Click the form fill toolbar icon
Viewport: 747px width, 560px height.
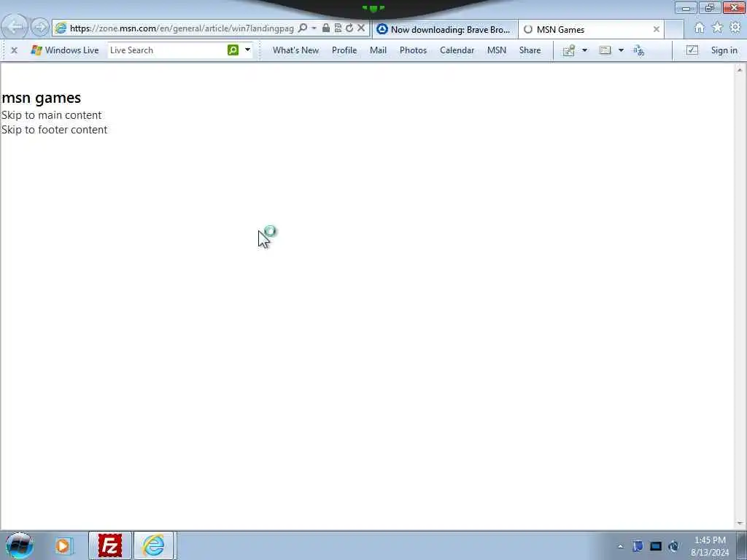[605, 50]
